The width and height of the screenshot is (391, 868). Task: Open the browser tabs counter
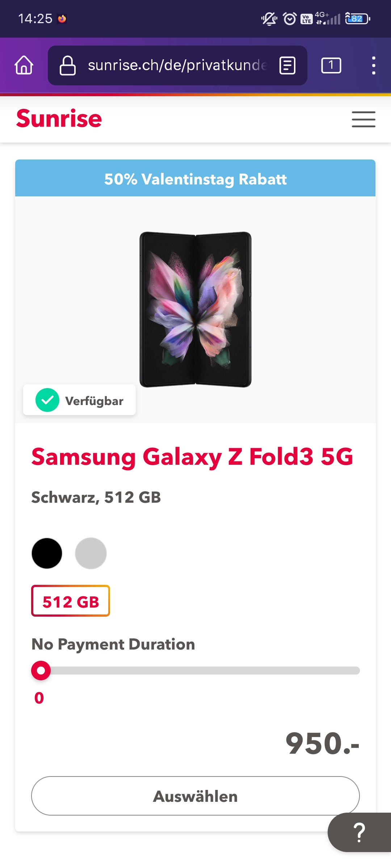pos(331,65)
